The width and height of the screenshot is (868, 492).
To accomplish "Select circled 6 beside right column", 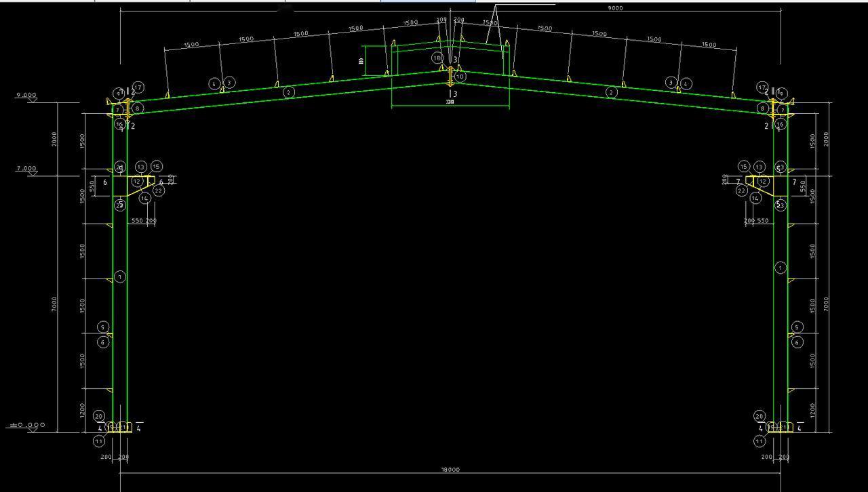I will click(797, 342).
